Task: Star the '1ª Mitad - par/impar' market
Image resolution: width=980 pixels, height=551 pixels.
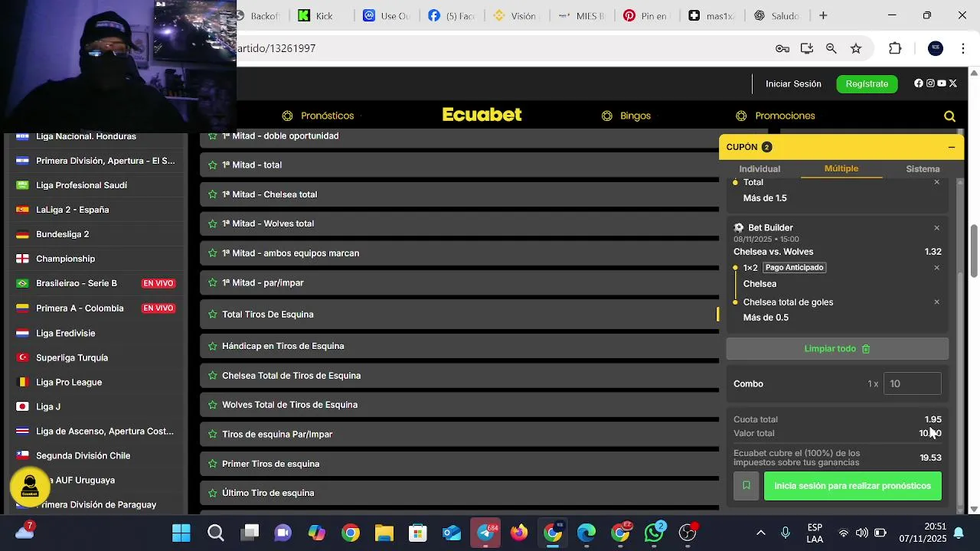Action: [x=213, y=283]
